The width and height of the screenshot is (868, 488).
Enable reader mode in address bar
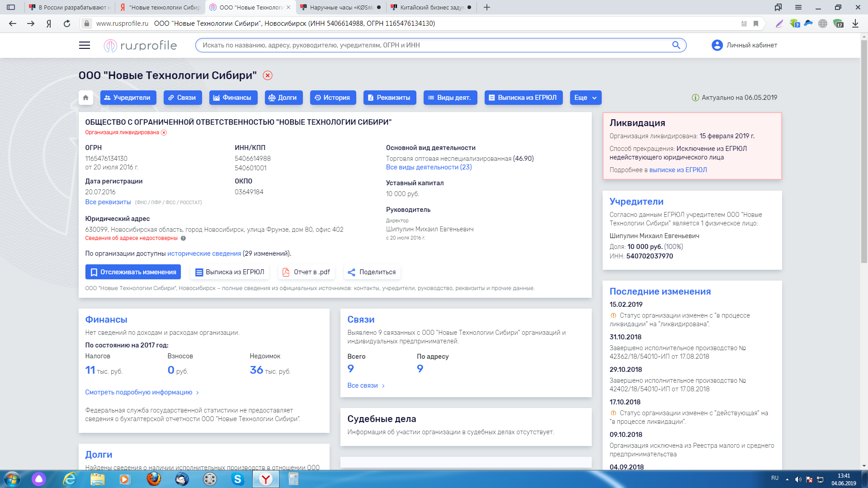tap(744, 23)
